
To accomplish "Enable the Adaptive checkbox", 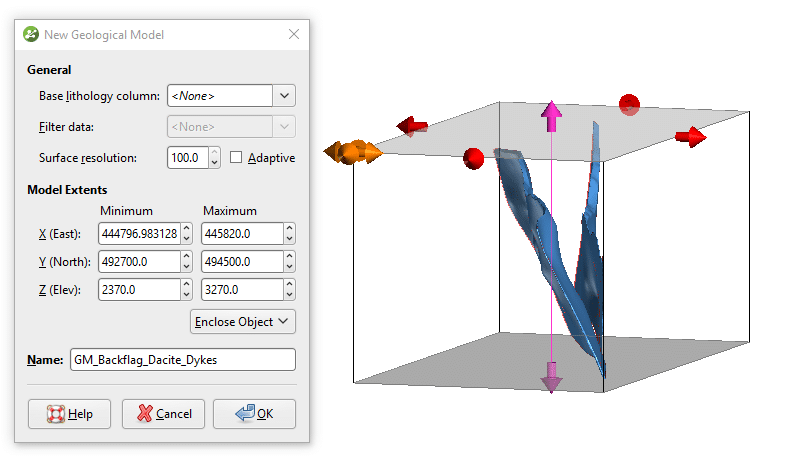I will pyautogui.click(x=236, y=157).
